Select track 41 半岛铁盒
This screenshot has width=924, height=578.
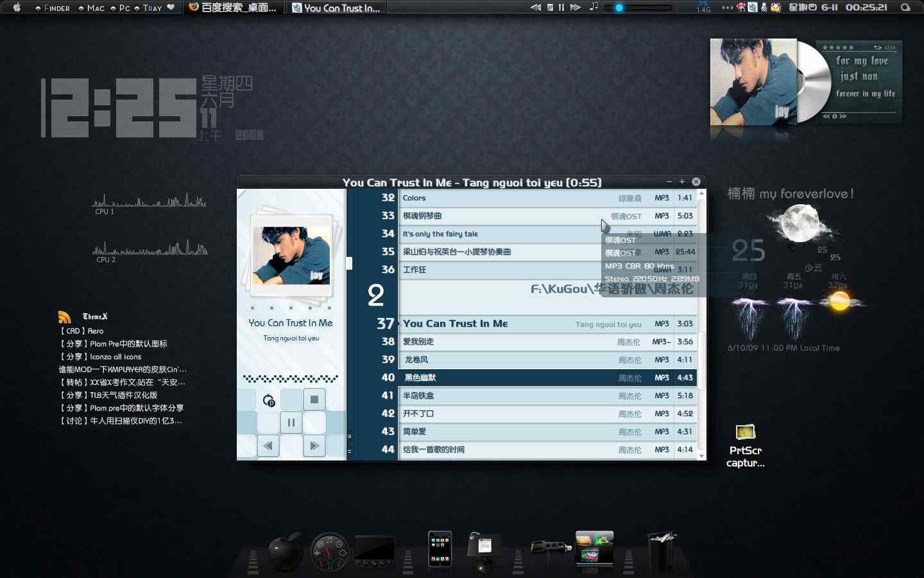(x=548, y=396)
